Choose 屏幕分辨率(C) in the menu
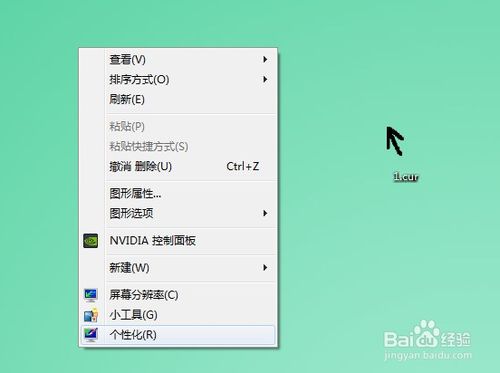The width and height of the screenshot is (500, 373). pos(178,295)
